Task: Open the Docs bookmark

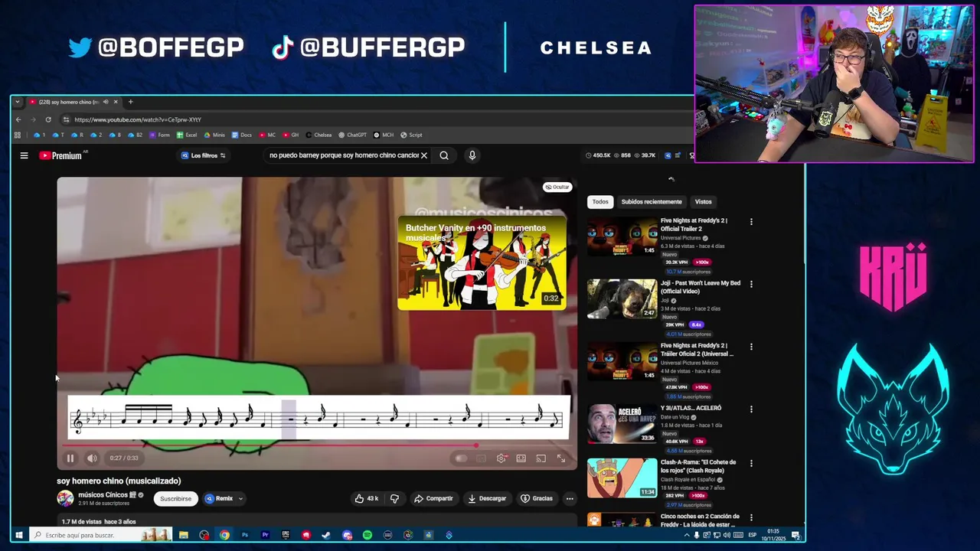Action: 241,135
